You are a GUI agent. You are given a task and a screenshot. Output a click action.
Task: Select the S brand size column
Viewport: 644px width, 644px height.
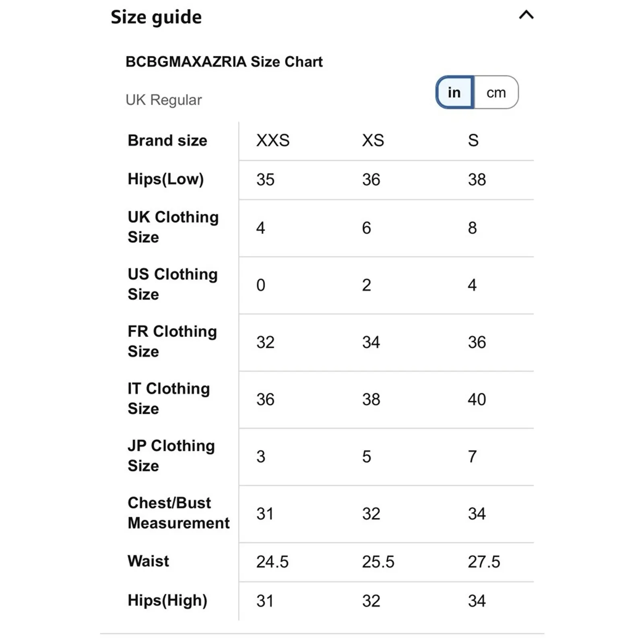pos(473,140)
